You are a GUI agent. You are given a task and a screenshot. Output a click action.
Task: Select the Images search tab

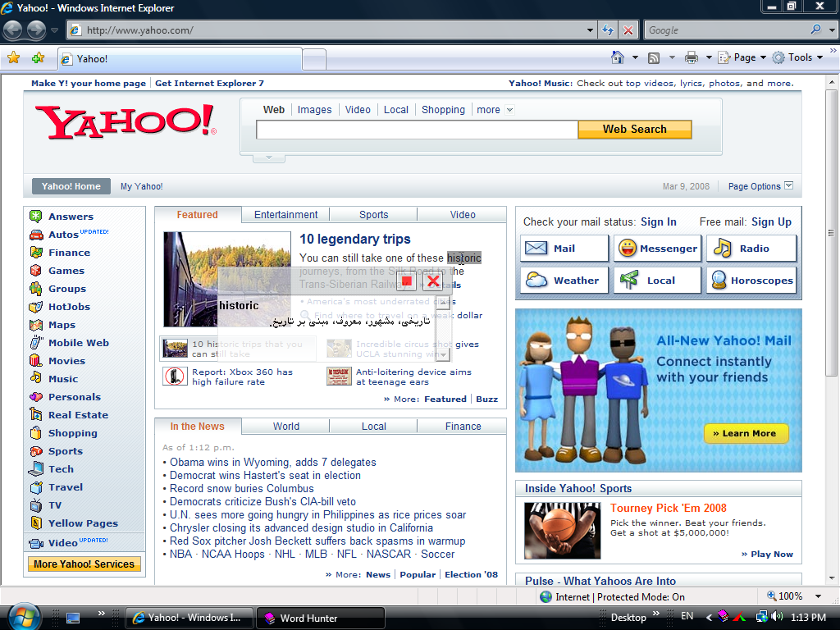point(314,110)
